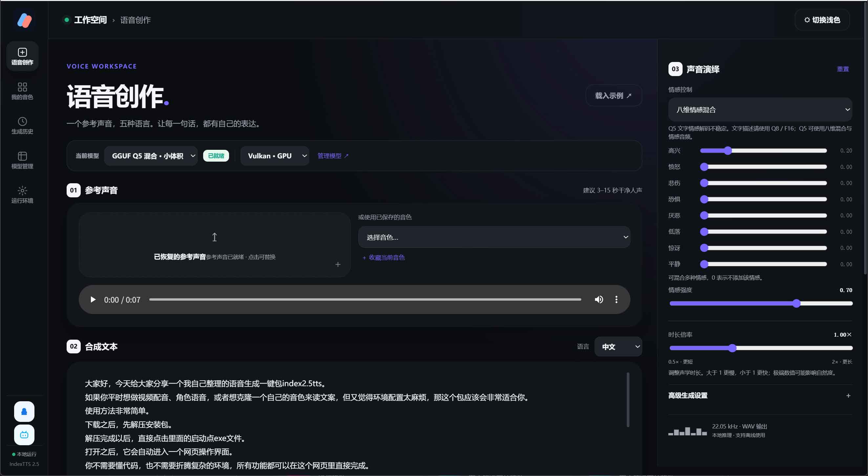Open the GGUF Q5 混合 model dropdown
Viewport: 868px width, 476px height.
(151, 156)
